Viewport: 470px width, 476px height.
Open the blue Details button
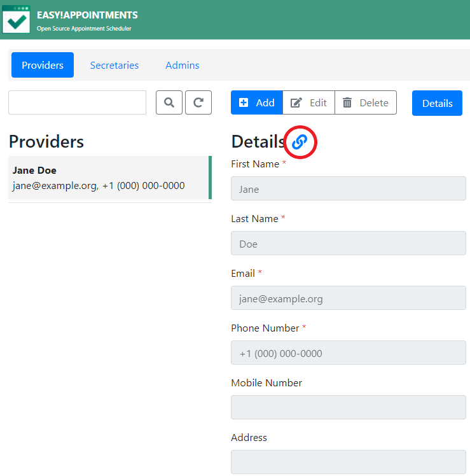437,103
